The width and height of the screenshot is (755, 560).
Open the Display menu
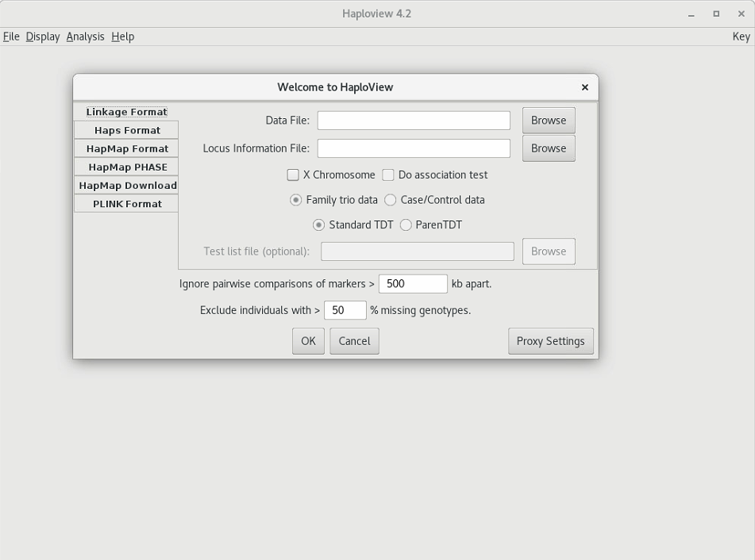click(43, 36)
